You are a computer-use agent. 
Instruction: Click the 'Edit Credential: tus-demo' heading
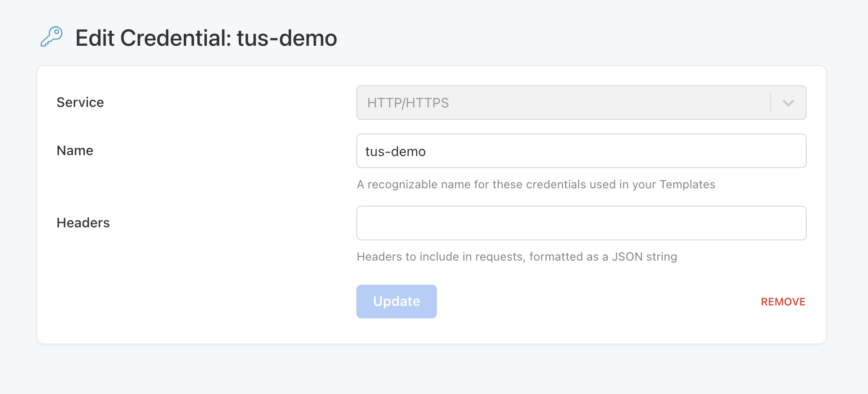point(206,38)
